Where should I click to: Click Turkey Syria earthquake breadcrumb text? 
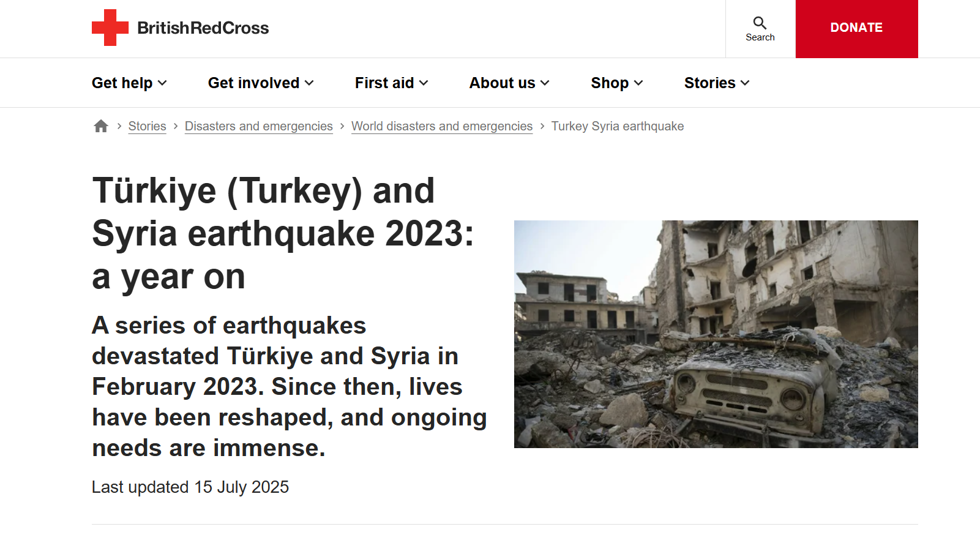(618, 125)
